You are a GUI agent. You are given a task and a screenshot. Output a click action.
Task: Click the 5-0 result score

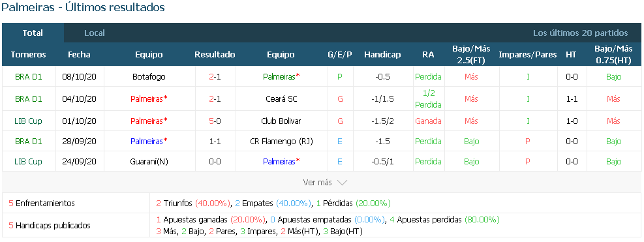215,121
